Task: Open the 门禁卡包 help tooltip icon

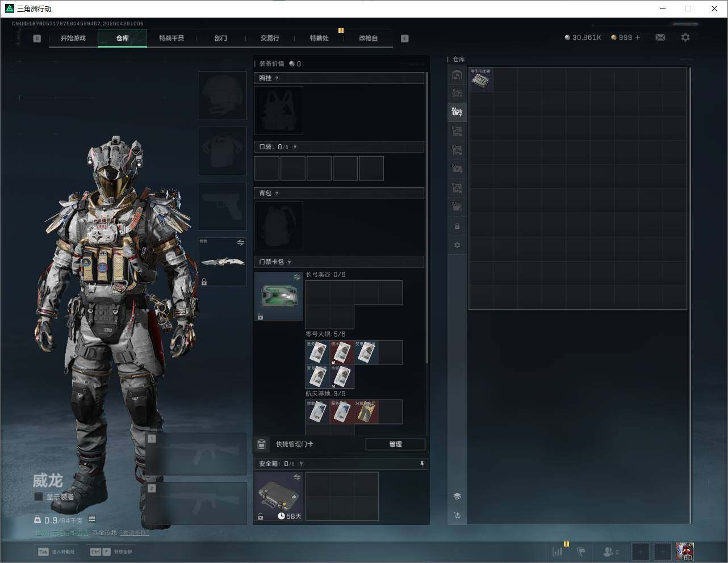Action: click(290, 262)
